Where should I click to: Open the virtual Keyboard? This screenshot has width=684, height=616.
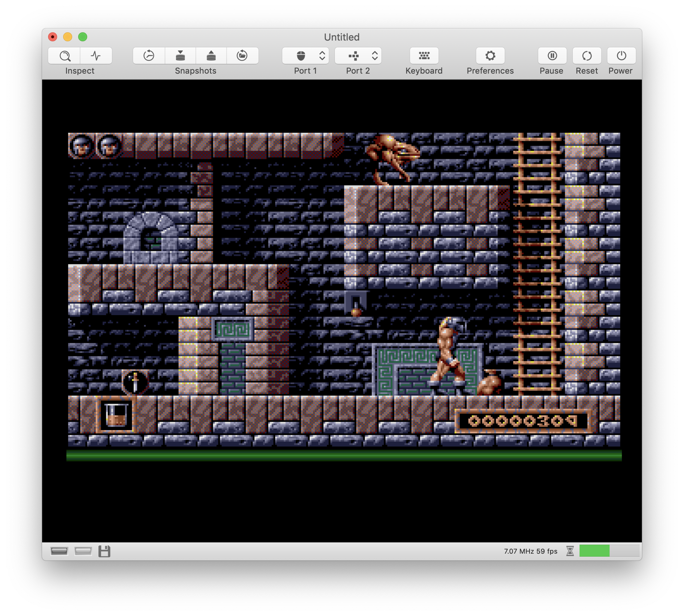click(x=424, y=56)
